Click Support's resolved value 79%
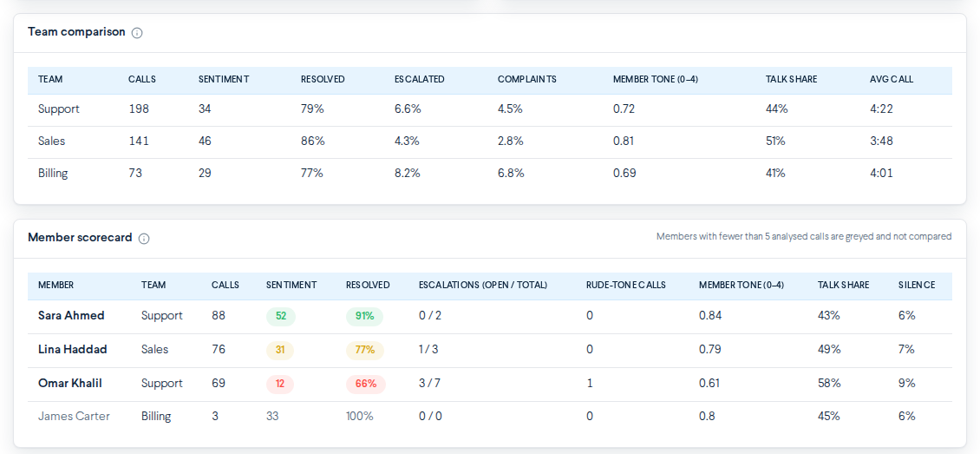The image size is (980, 454). pos(312,109)
